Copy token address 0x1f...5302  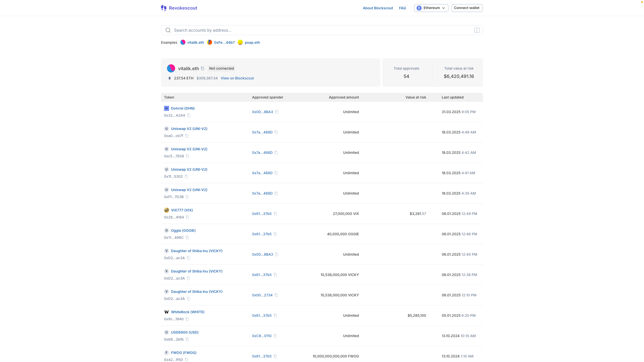click(186, 176)
